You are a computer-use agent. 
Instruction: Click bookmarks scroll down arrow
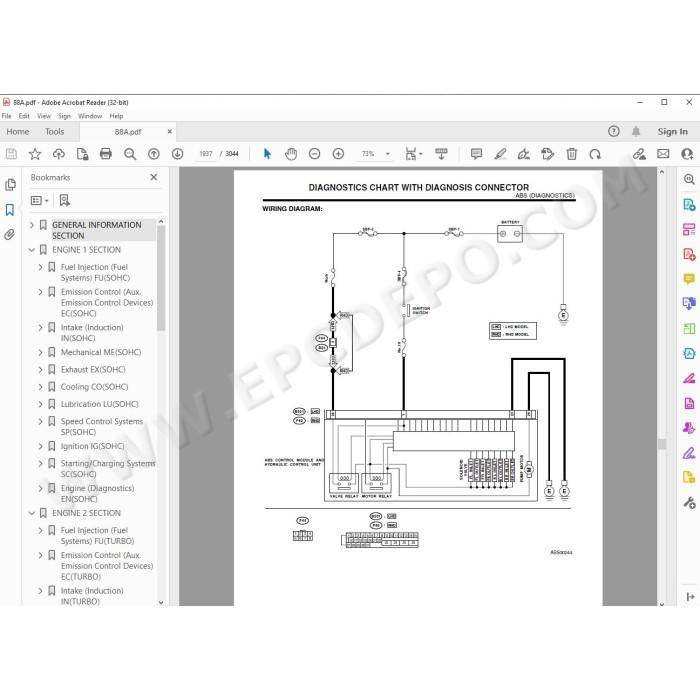[x=161, y=602]
